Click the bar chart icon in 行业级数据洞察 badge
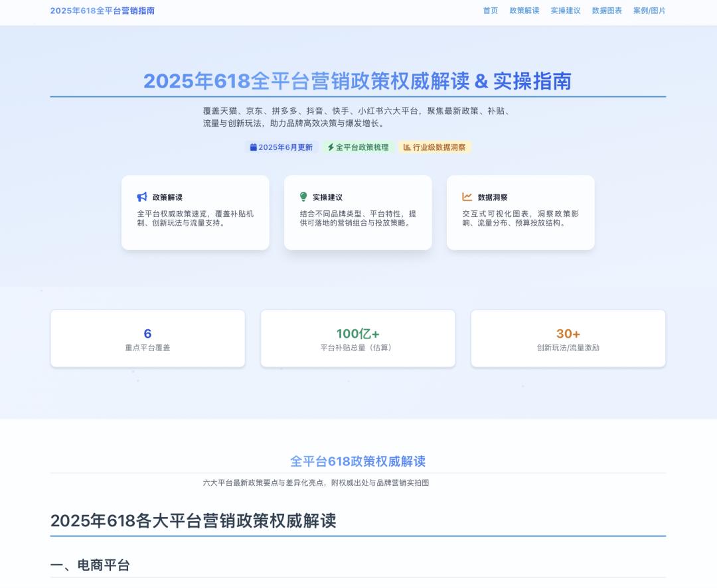This screenshot has width=717, height=588. (x=407, y=147)
